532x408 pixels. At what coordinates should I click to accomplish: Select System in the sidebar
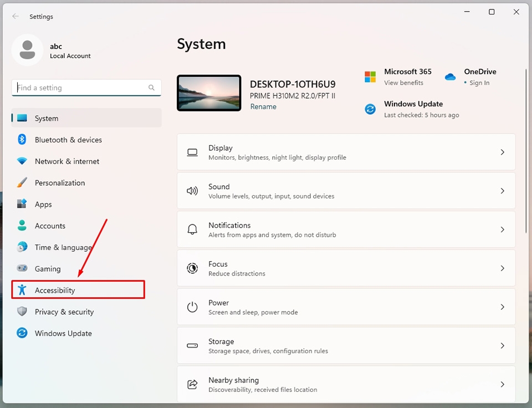click(86, 118)
